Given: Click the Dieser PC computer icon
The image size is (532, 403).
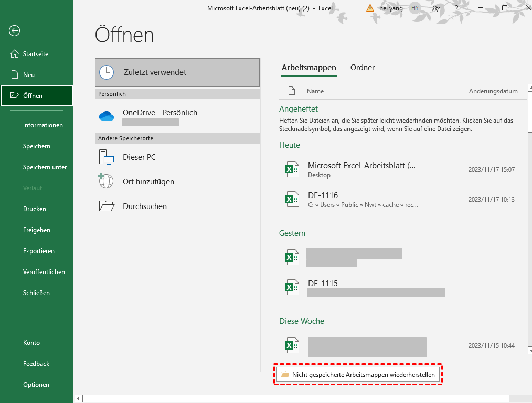Looking at the screenshot, I should [x=107, y=157].
